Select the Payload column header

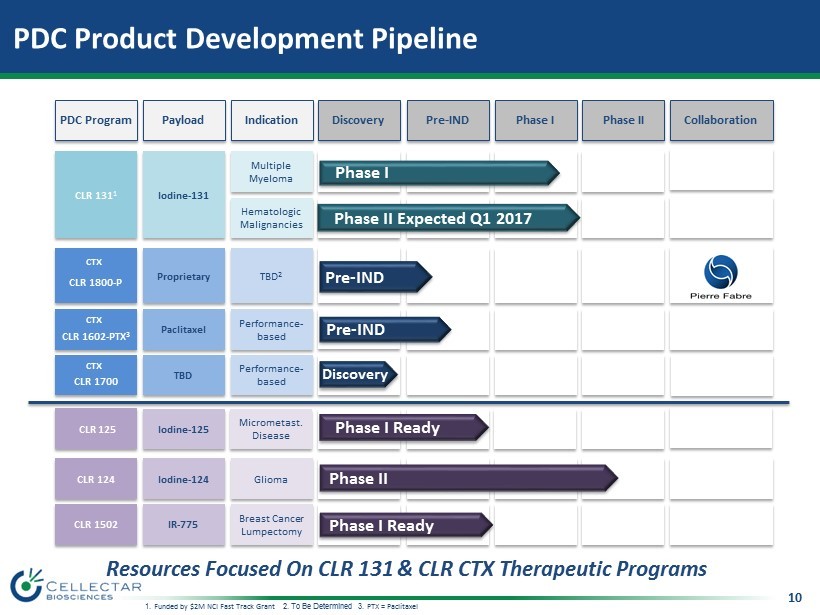[183, 120]
